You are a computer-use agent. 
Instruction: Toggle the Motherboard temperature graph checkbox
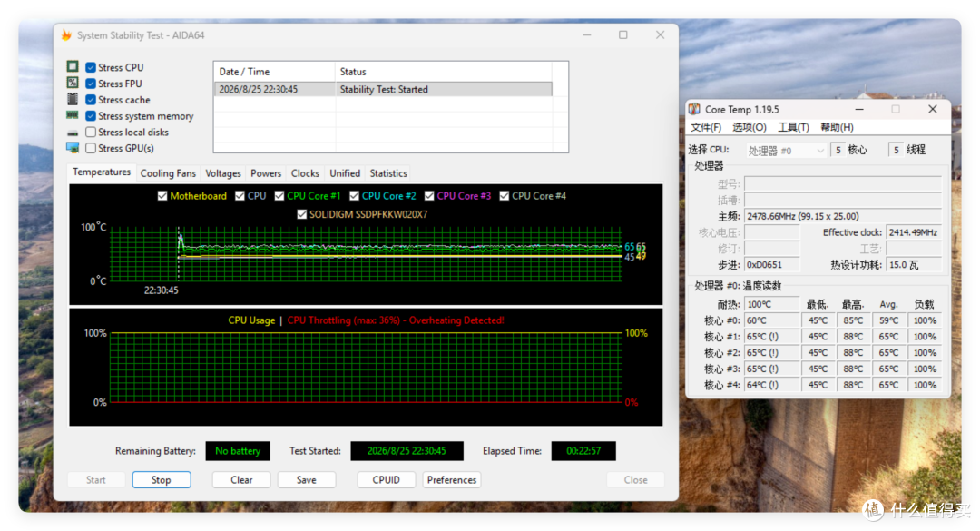tap(162, 196)
